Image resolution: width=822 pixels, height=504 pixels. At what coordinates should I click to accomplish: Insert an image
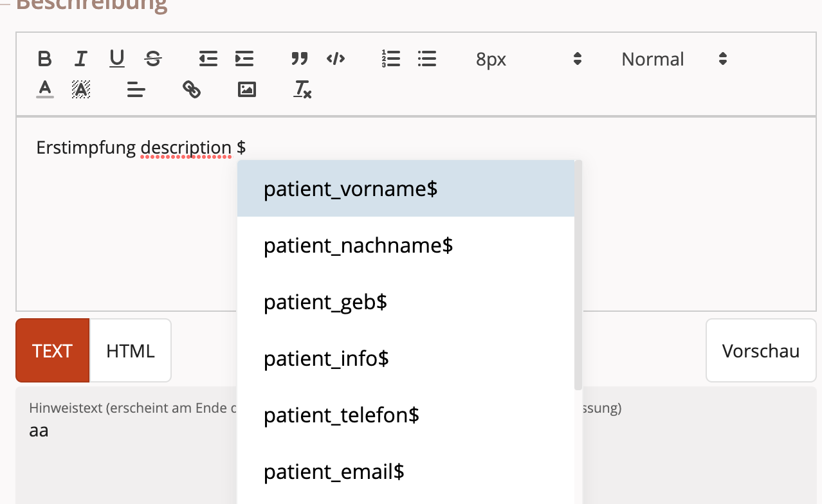[247, 89]
